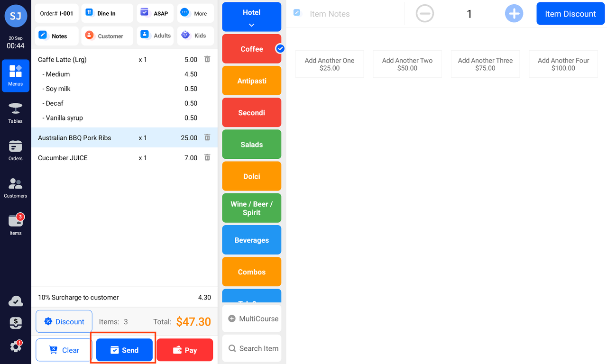Decrease quantity with the minus button
Screen dimensions: 607x364
(425, 14)
